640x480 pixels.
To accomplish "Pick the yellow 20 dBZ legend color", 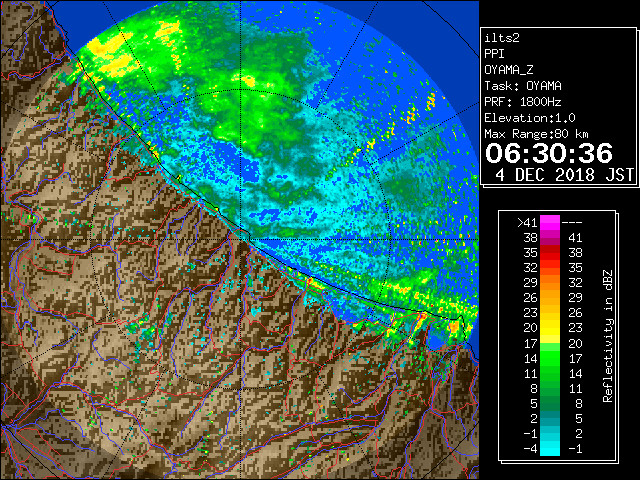I will tap(550, 328).
